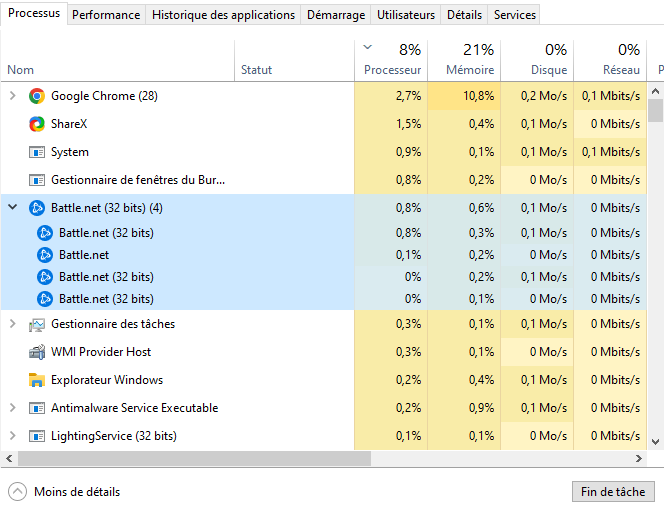Click the WMI Provider Host icon

(37, 352)
